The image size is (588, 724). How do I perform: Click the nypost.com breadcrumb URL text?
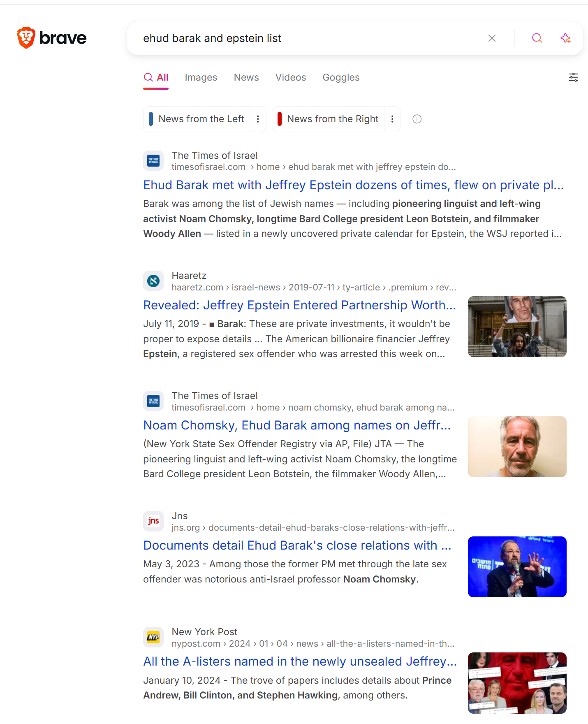click(x=313, y=644)
